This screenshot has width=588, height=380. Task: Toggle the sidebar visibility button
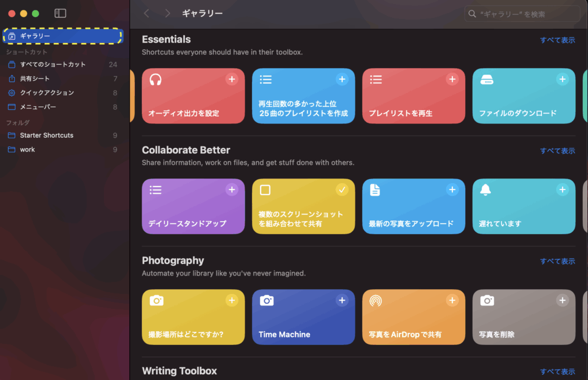(60, 13)
